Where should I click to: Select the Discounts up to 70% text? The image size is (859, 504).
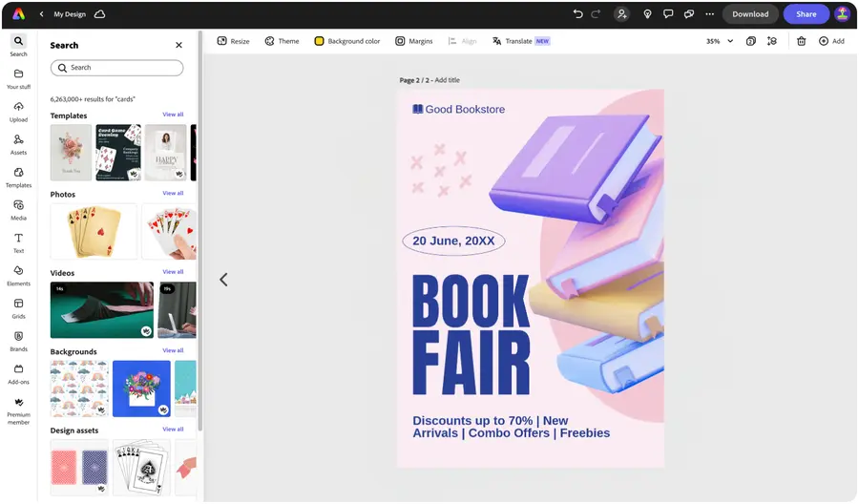pos(511,427)
